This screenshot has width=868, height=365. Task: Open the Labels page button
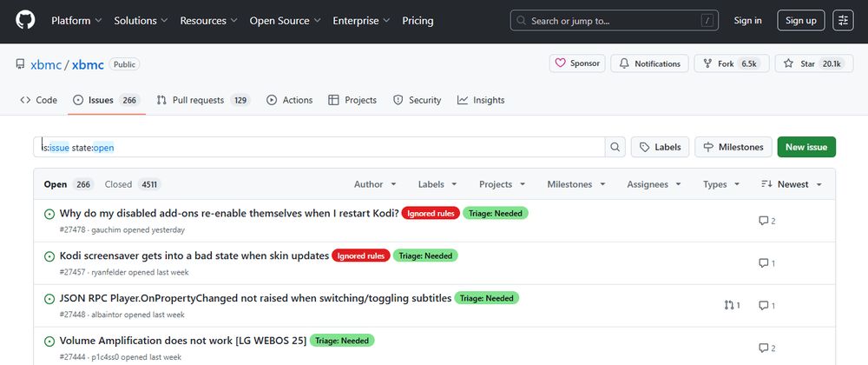point(660,148)
